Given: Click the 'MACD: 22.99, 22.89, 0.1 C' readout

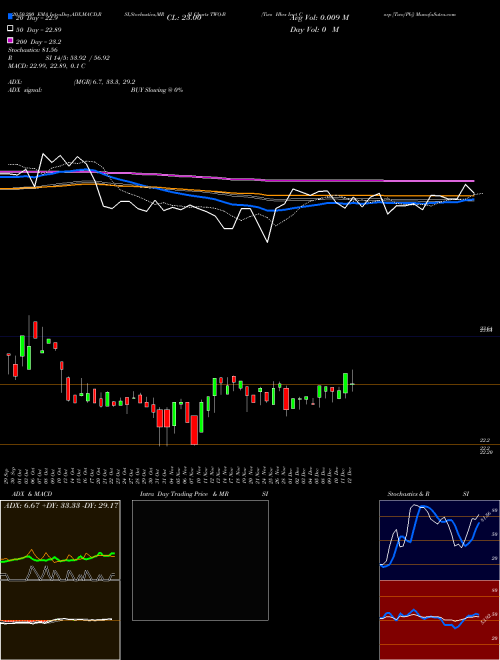Looking at the screenshot, I should point(47,66).
